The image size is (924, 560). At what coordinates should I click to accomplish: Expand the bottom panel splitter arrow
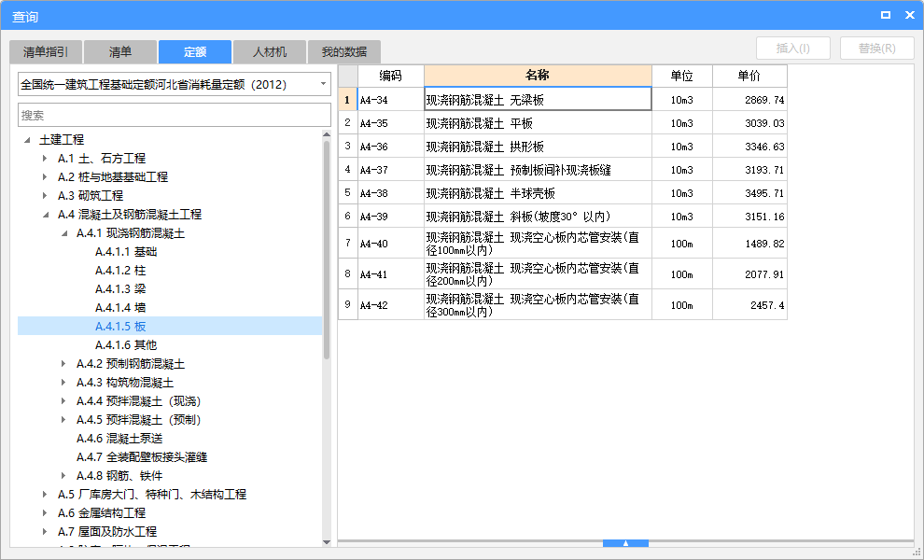[626, 543]
